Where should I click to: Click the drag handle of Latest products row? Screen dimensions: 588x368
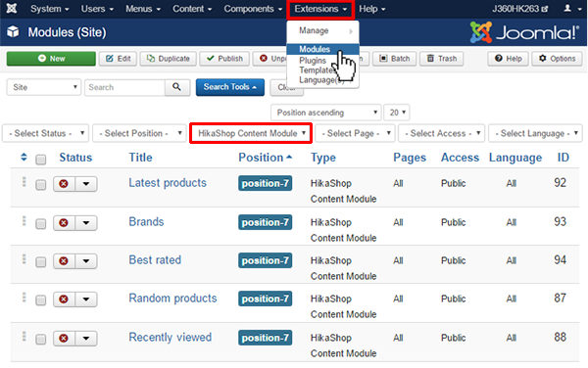tap(24, 182)
